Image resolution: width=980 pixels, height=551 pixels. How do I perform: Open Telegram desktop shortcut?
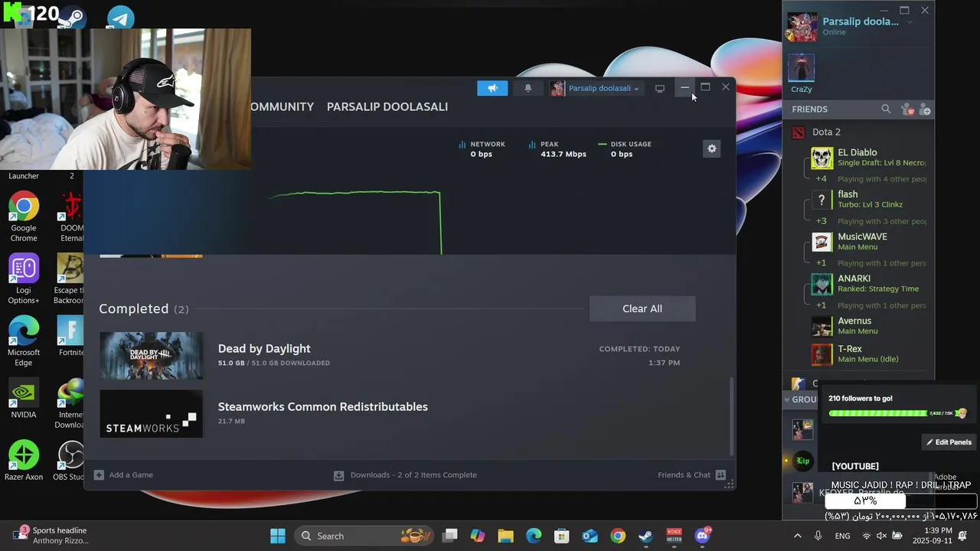[121, 18]
